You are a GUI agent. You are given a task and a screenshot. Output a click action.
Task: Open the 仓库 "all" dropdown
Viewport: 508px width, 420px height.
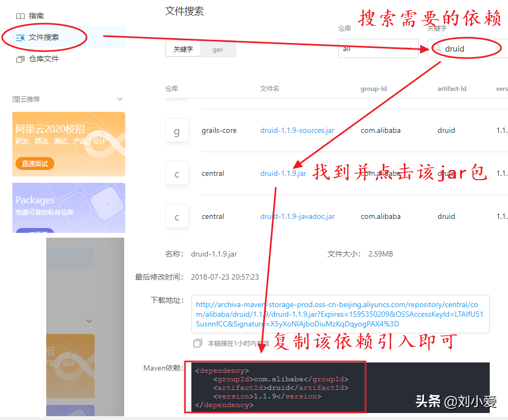coord(378,48)
